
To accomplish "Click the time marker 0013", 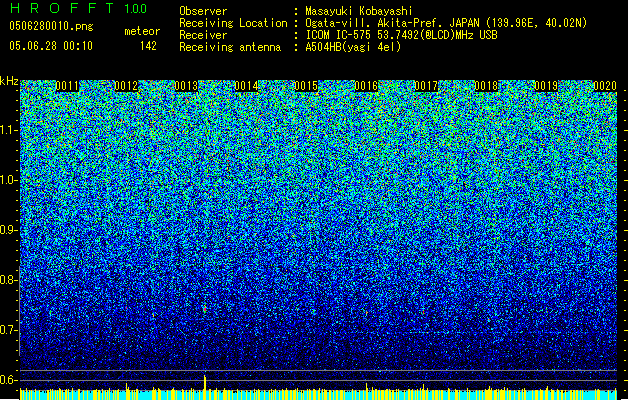I will 186,86.
